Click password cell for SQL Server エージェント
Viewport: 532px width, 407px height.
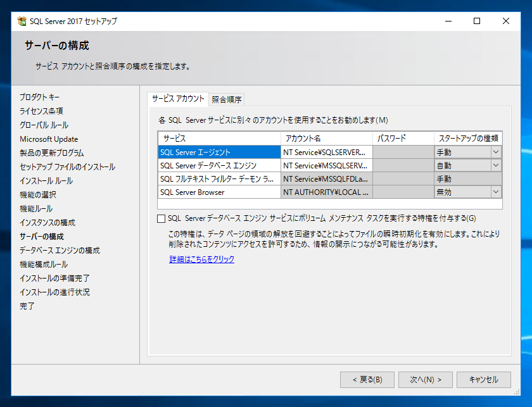pos(403,152)
